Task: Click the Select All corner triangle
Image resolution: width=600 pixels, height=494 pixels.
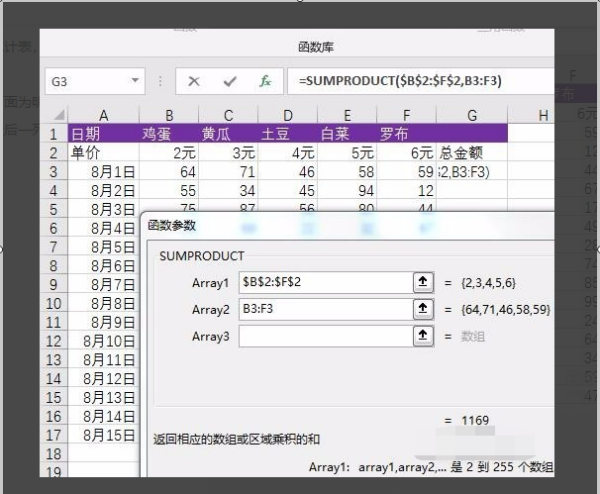Action: pyautogui.click(x=58, y=116)
